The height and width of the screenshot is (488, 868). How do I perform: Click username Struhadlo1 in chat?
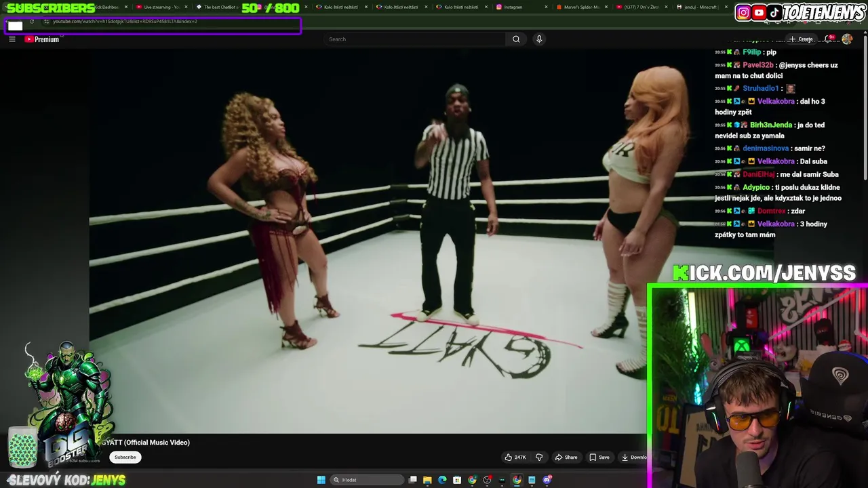tap(760, 88)
